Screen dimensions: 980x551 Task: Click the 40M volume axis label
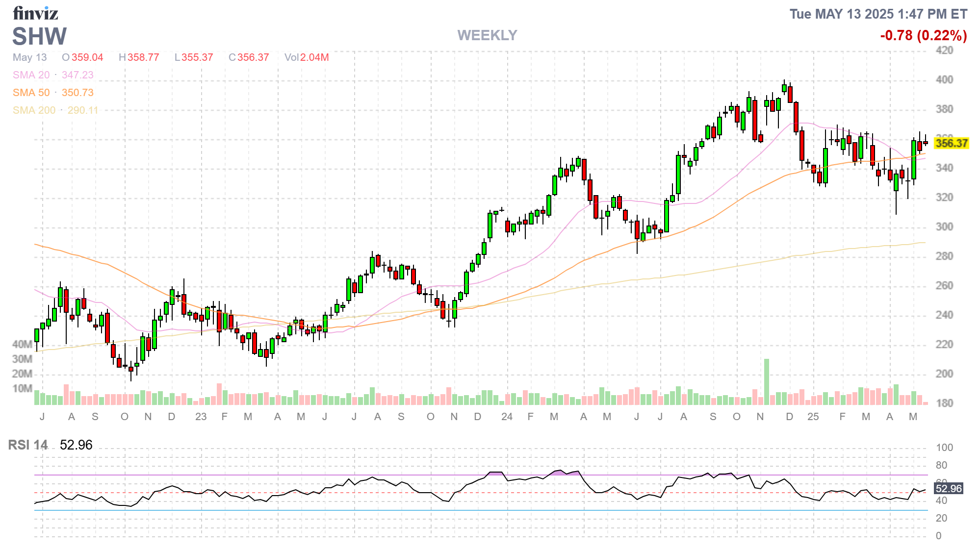tap(22, 344)
